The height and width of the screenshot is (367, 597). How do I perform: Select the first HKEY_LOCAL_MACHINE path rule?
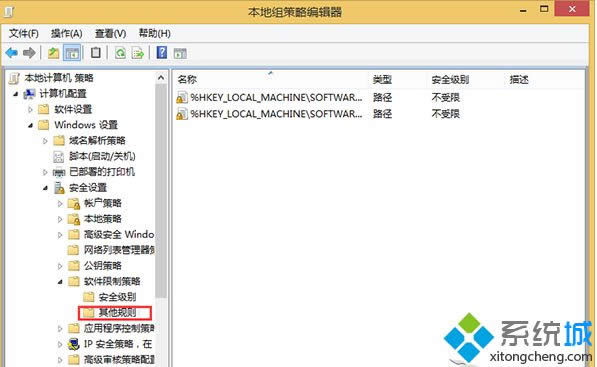tap(269, 97)
